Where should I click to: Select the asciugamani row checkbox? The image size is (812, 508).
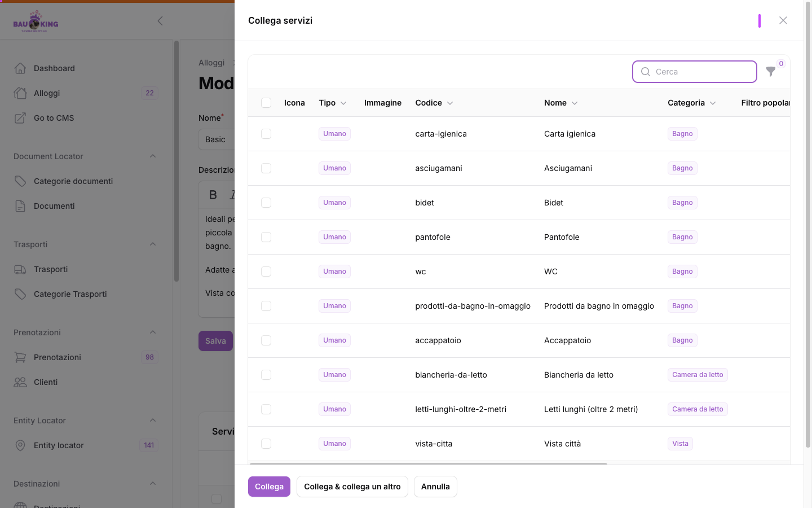coord(266,168)
